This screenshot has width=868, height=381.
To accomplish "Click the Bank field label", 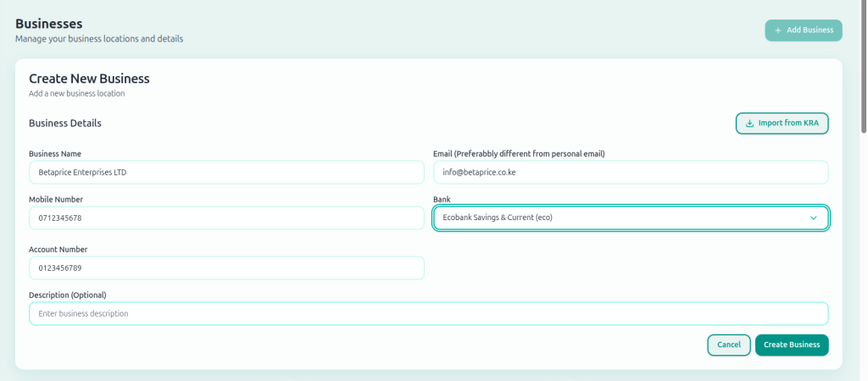I will (x=442, y=199).
